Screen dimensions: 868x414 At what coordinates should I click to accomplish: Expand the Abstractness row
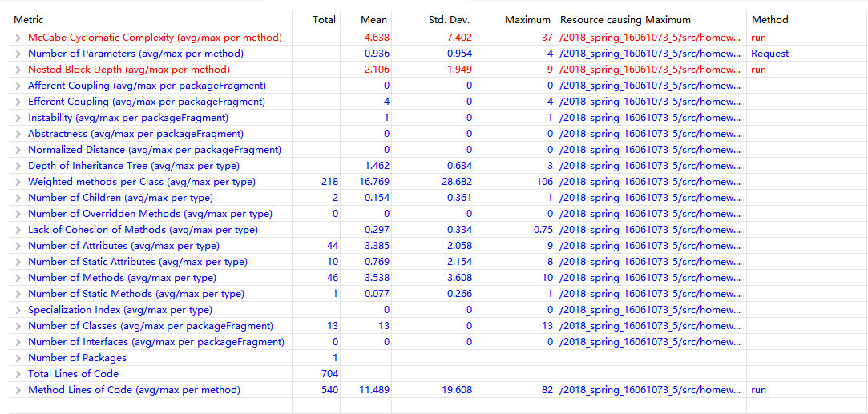18,134
